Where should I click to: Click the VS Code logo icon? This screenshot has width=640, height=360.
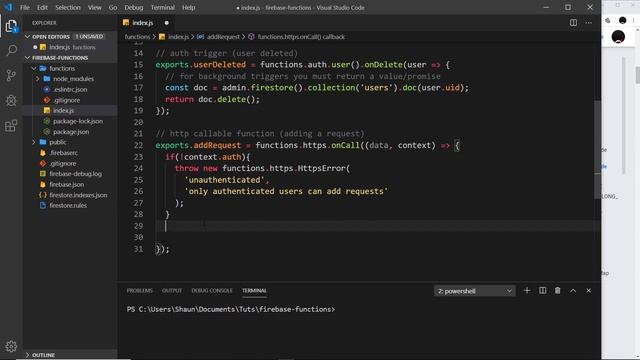click(x=8, y=7)
